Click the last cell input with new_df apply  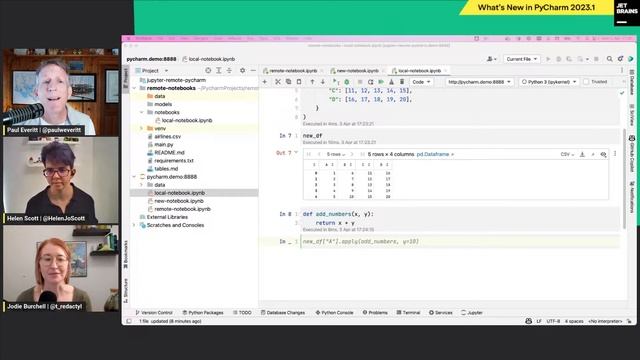460,242
